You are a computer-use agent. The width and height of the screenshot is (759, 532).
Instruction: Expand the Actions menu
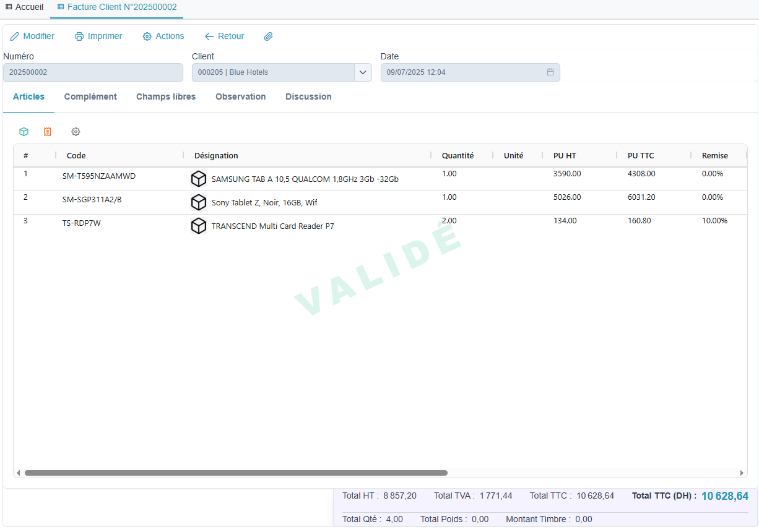163,36
